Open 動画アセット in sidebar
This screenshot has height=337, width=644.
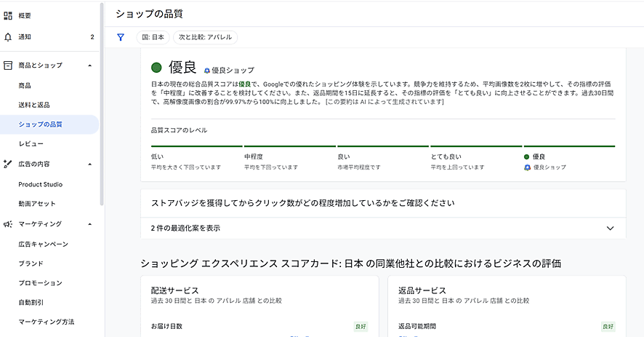click(36, 204)
